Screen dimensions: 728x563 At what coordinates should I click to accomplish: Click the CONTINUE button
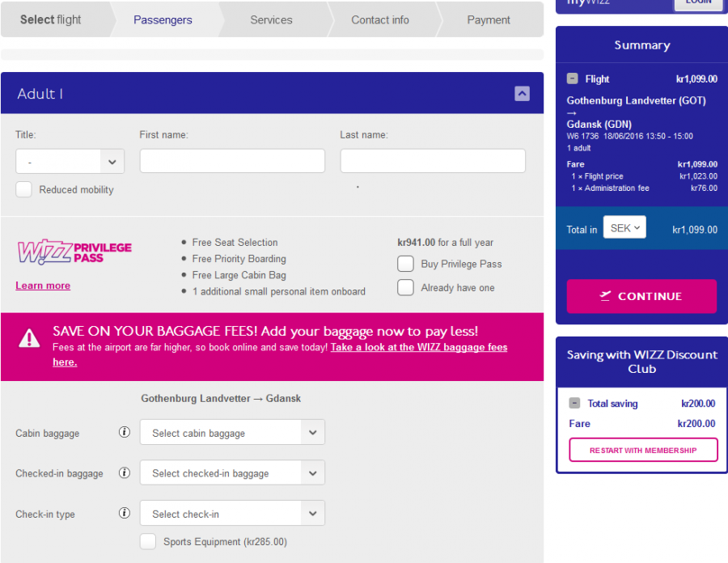[641, 296]
